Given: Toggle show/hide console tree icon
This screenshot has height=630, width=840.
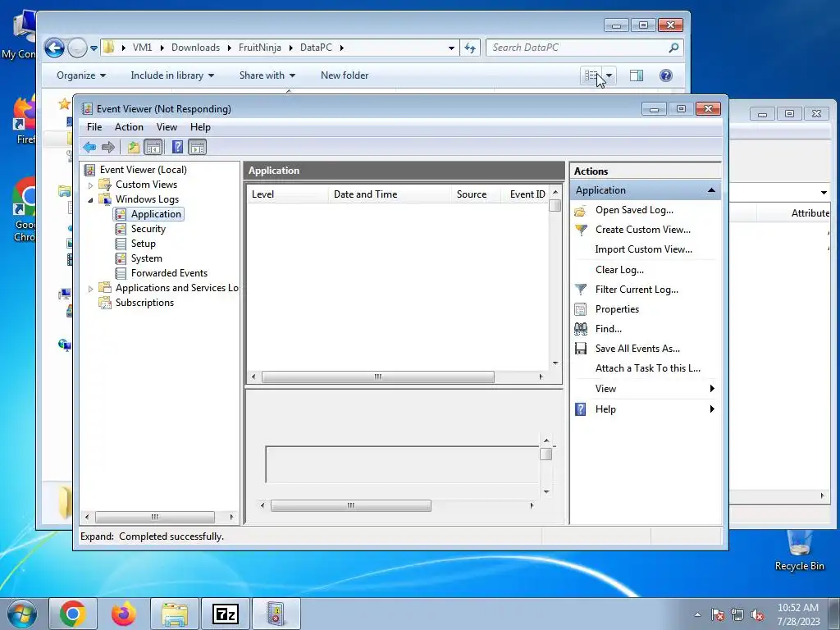Looking at the screenshot, I should (153, 147).
